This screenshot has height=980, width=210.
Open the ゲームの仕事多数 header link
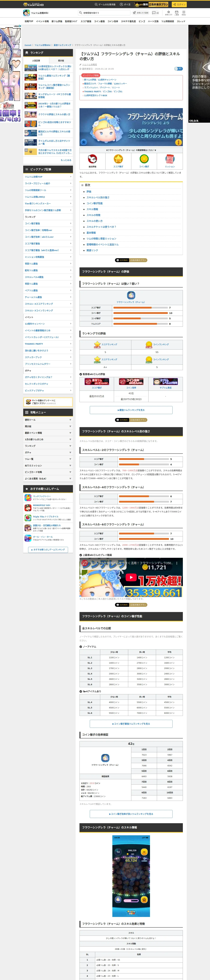click(x=105, y=5)
